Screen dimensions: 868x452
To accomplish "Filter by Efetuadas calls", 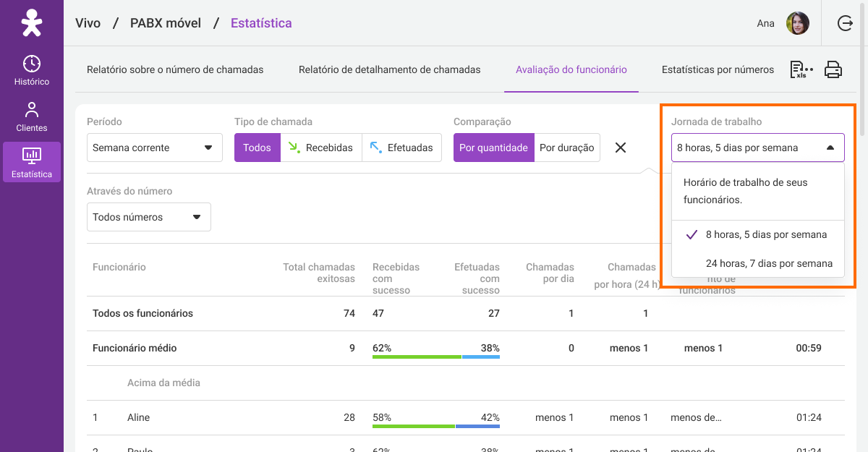I will 401,148.
